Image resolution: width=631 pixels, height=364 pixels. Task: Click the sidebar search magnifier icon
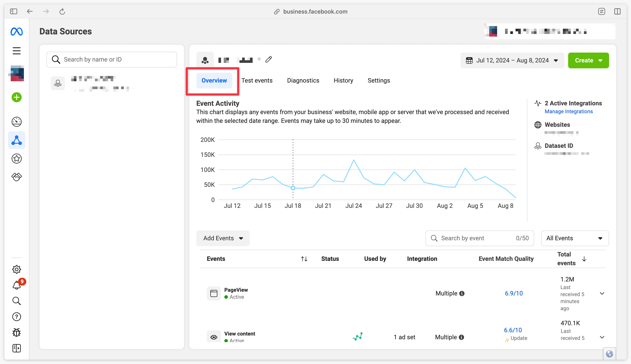(16, 301)
